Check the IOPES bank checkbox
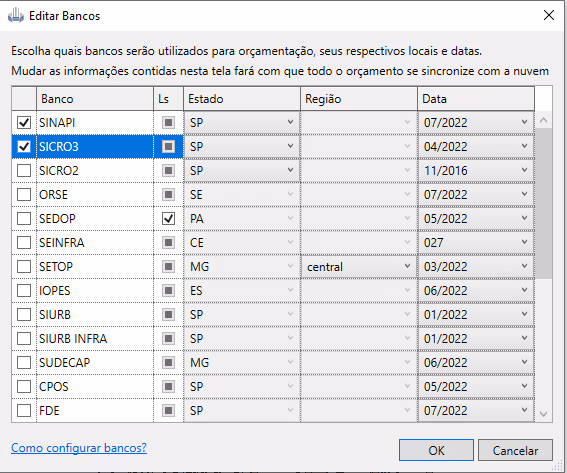The height and width of the screenshot is (473, 567). [24, 290]
